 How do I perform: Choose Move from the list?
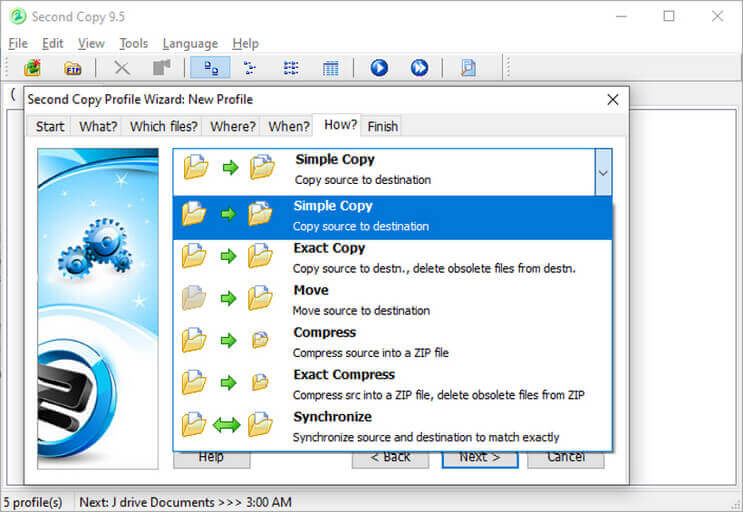point(392,301)
